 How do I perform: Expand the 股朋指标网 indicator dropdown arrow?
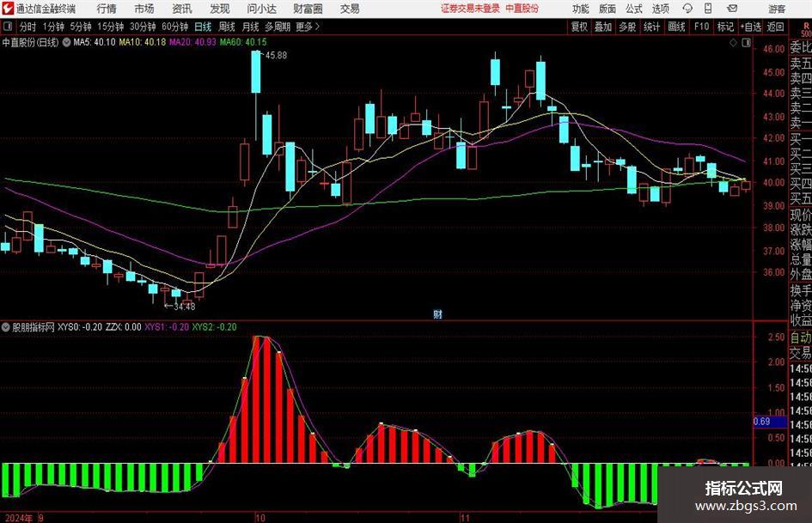click(x=6, y=327)
